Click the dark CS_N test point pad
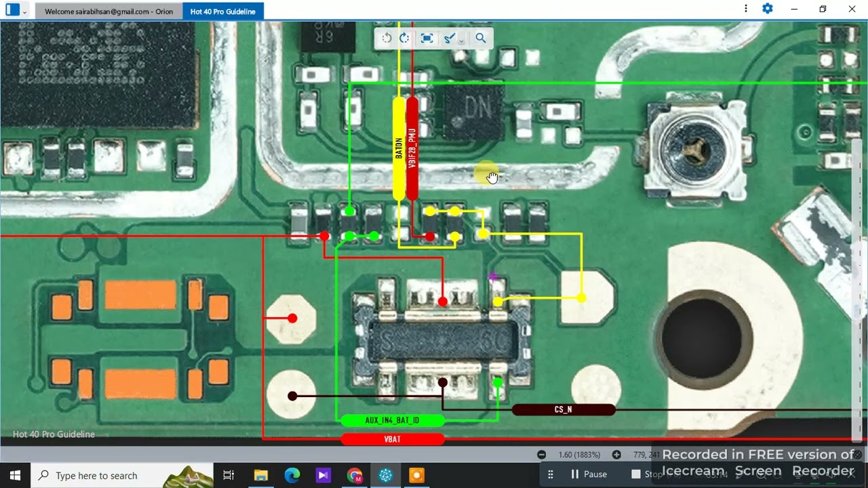The width and height of the screenshot is (868, 488). click(292, 395)
